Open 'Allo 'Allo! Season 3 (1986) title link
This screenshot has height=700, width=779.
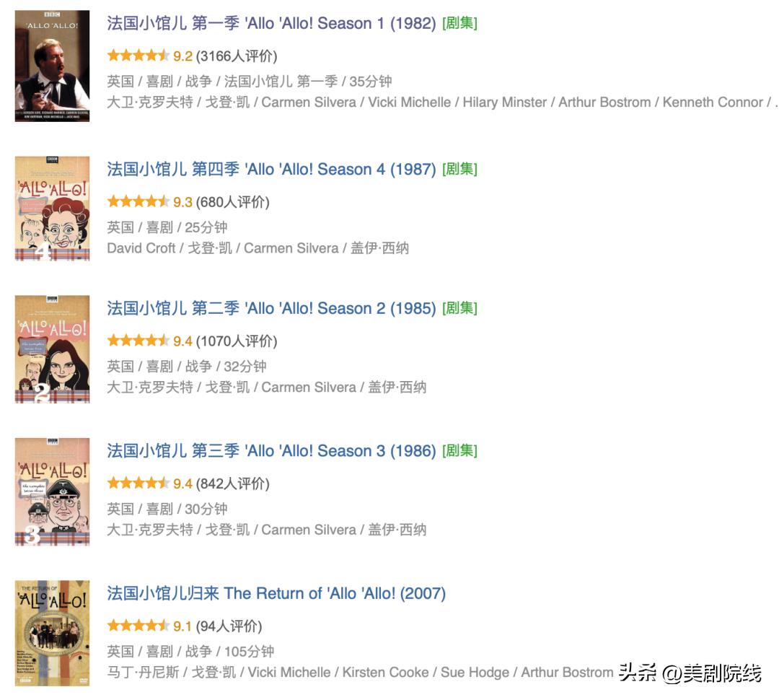tap(271, 451)
